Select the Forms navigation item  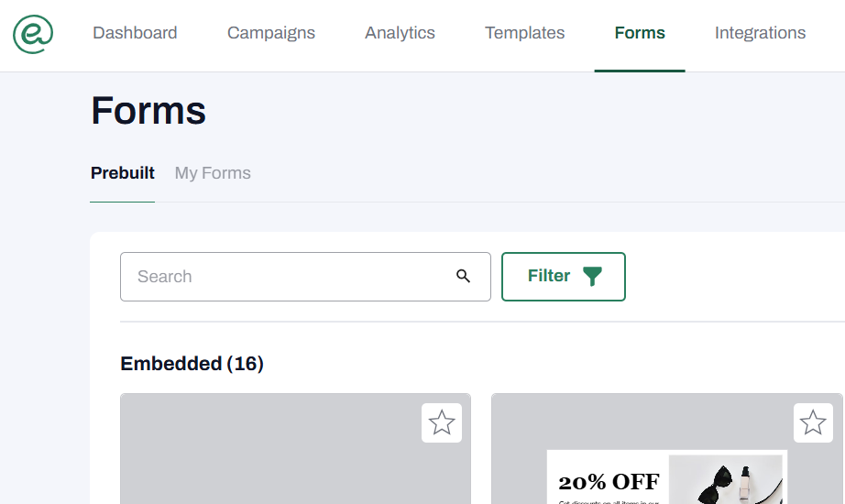pyautogui.click(x=640, y=33)
